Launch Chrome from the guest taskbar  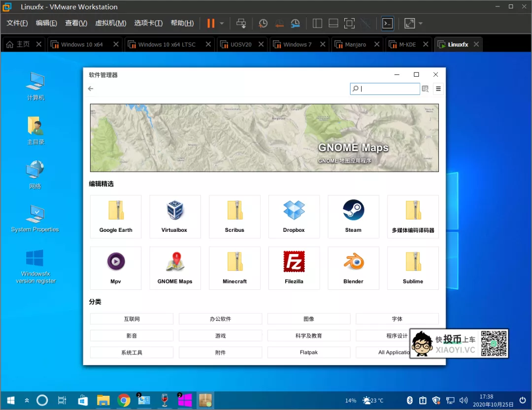[124, 400]
